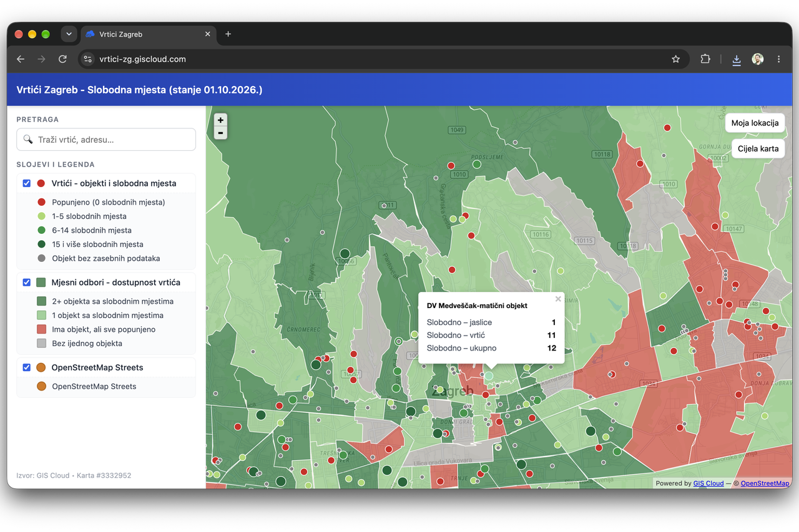Click "15 i više slobodnih mjesta" text

pos(98,244)
